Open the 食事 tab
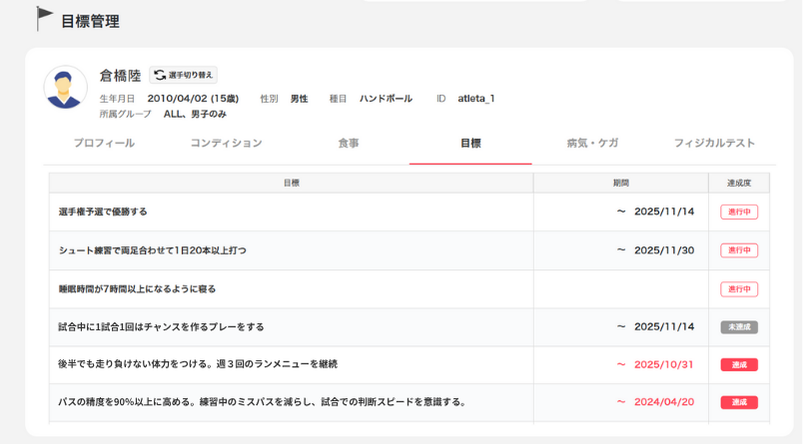Image resolution: width=803 pixels, height=444 pixels. click(348, 144)
